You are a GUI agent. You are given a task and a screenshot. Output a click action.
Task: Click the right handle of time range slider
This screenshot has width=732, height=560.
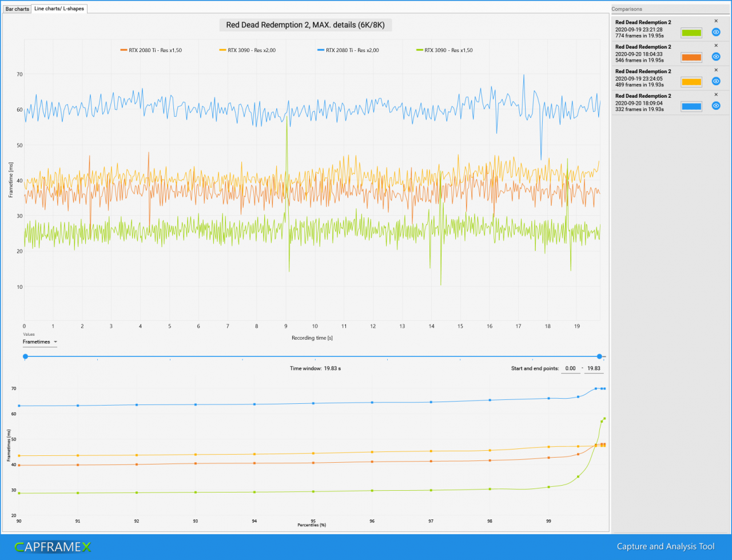pyautogui.click(x=599, y=356)
